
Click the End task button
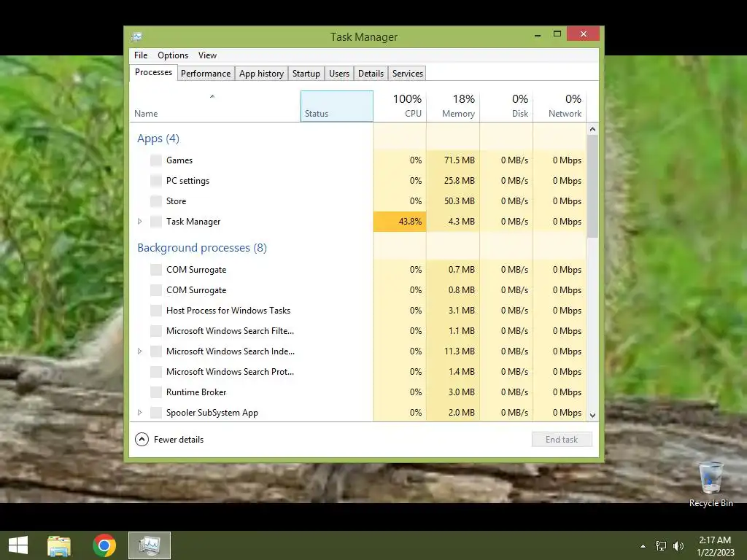click(x=562, y=440)
